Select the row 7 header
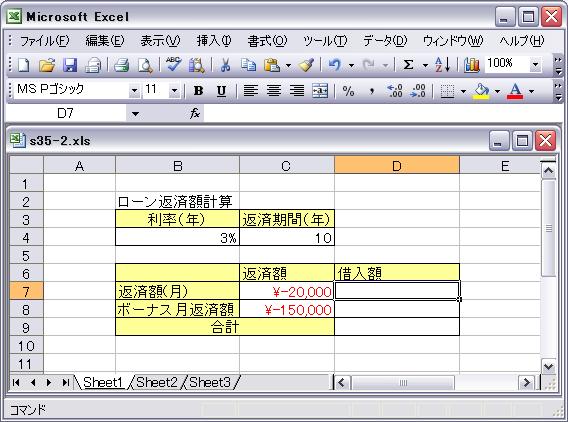The height and width of the screenshot is (422, 568). point(25,291)
